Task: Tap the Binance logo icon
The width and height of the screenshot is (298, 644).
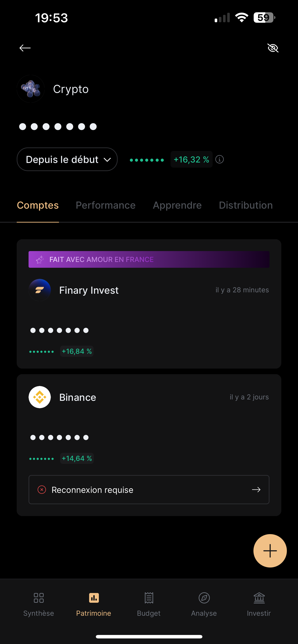Action: click(x=40, y=397)
